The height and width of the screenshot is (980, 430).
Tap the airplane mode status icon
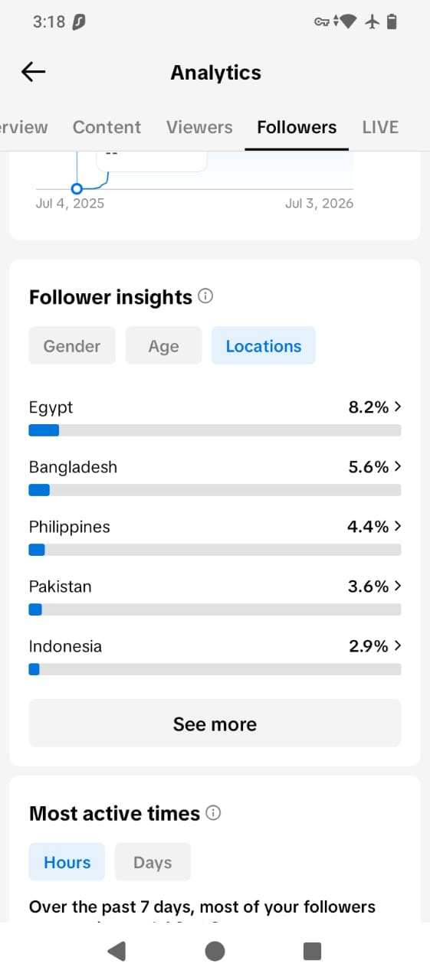click(373, 22)
